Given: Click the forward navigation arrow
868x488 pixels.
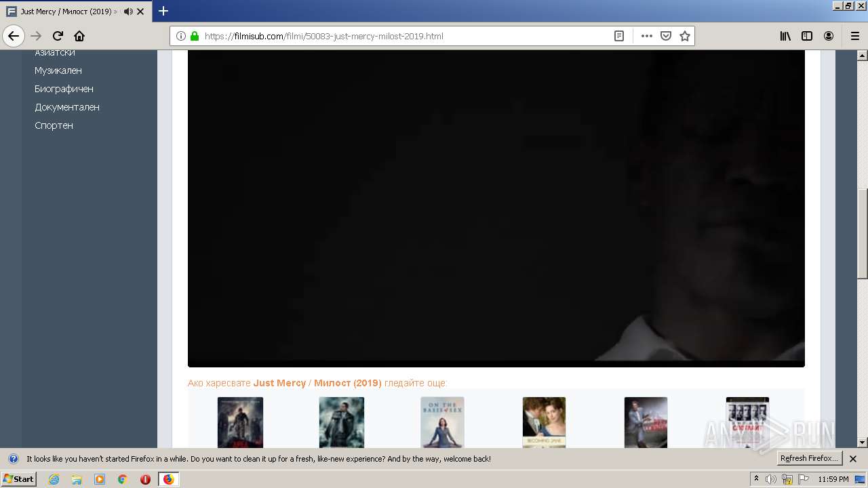Looking at the screenshot, I should [36, 36].
